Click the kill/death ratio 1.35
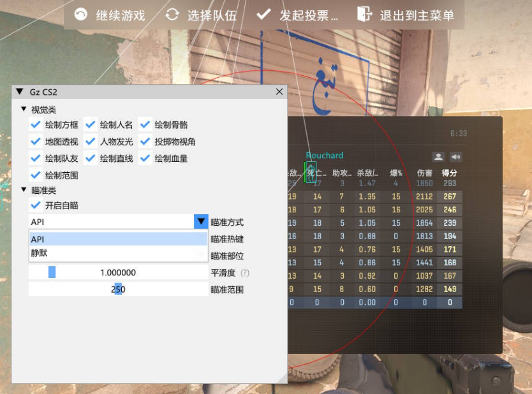The image size is (532, 394). pos(367,196)
